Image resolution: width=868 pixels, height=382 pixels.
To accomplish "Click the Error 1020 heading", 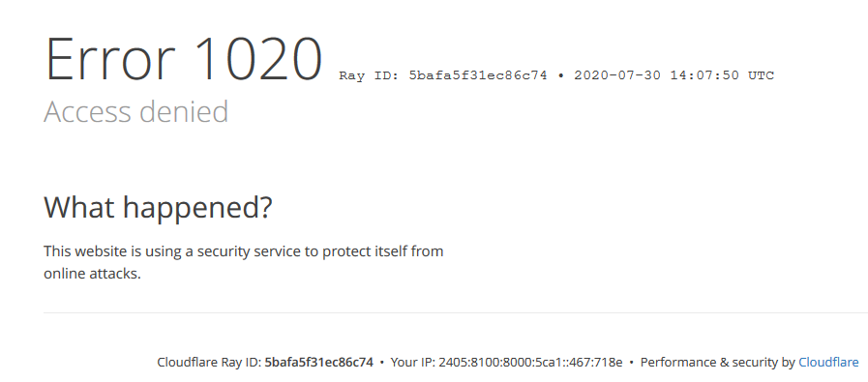I will 183,59.
